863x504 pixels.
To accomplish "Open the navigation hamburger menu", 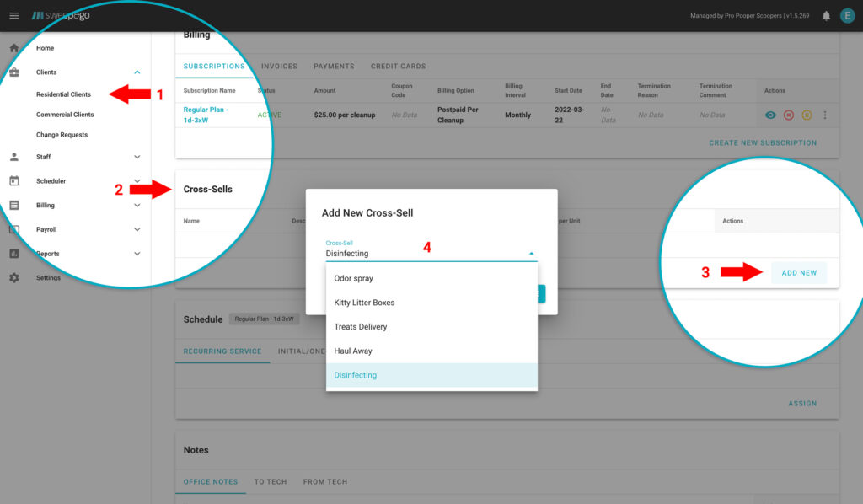I will tap(13, 14).
